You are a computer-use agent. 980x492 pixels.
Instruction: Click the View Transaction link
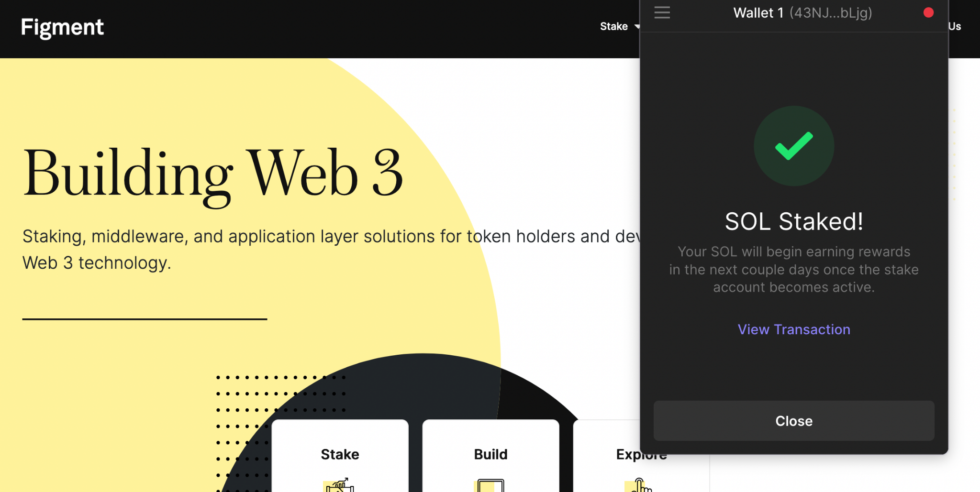(x=794, y=329)
